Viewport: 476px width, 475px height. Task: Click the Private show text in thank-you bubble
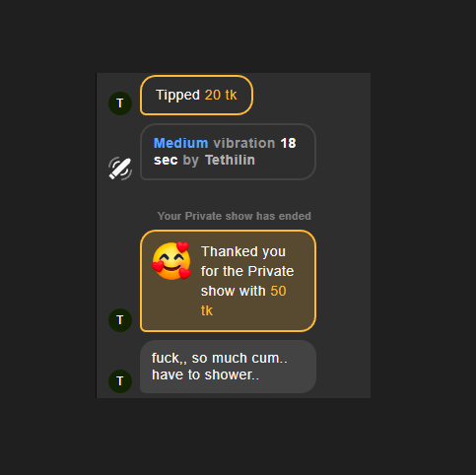[x=247, y=281]
